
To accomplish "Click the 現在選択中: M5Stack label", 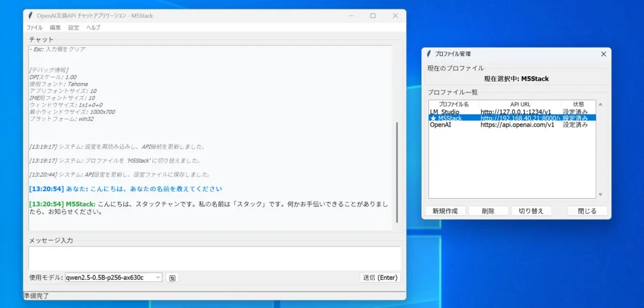I will pos(516,79).
